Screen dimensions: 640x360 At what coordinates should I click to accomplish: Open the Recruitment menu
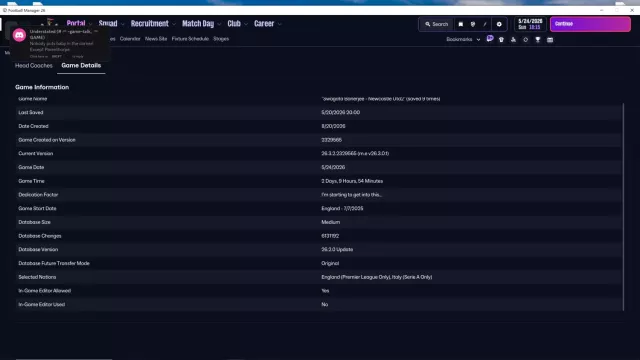pyautogui.click(x=149, y=23)
